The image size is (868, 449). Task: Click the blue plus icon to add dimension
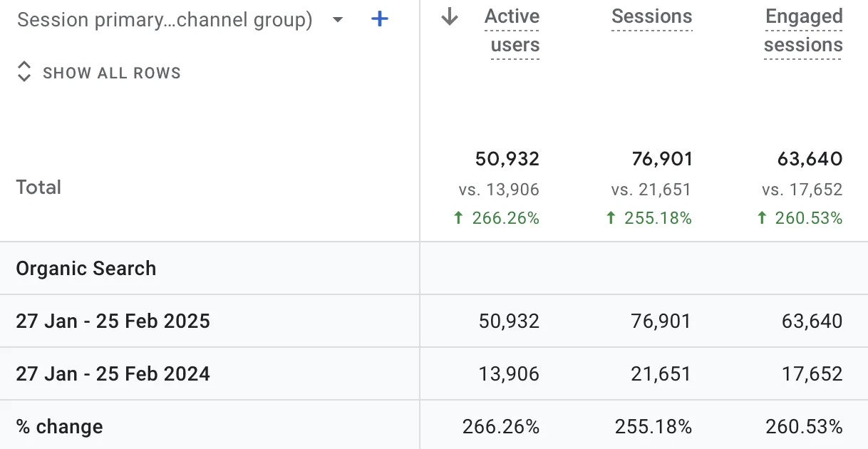(381, 19)
